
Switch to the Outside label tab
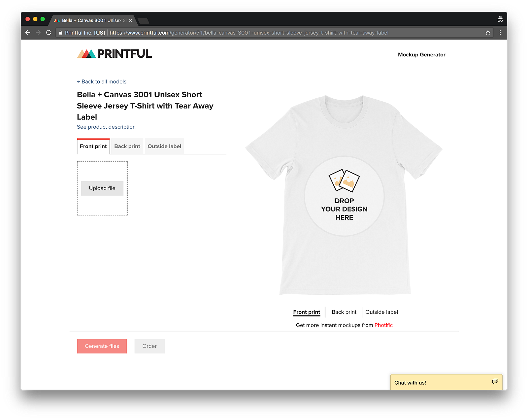tap(164, 146)
